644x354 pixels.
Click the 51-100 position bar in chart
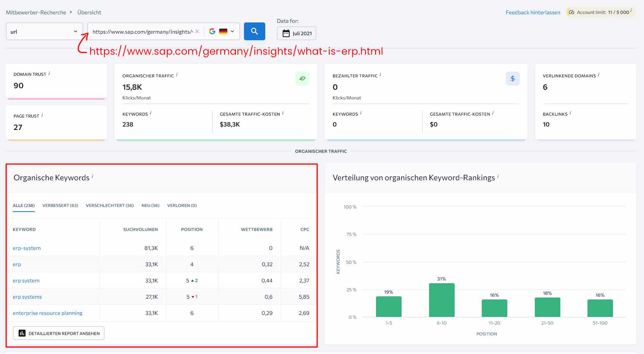point(600,308)
